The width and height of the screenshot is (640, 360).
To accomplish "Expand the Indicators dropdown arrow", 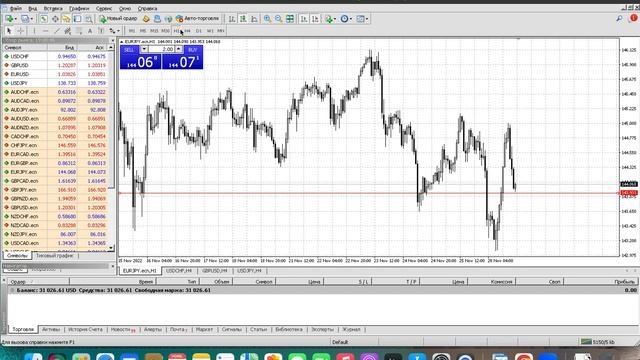I will click(x=335, y=19).
